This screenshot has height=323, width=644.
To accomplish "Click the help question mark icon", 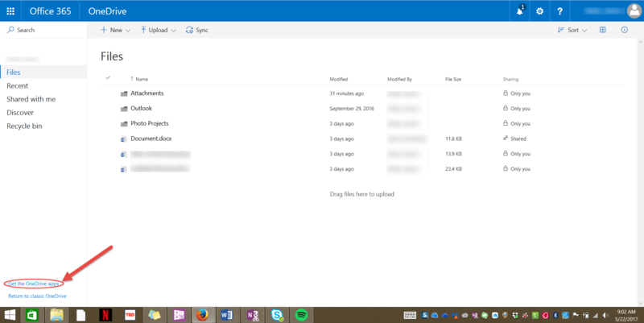I will 559,11.
